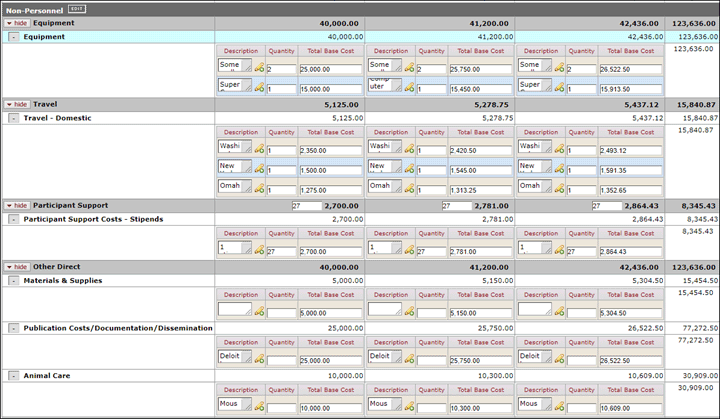
Task: Hide the Other Direct category section
Action: pyautogui.click(x=17, y=267)
